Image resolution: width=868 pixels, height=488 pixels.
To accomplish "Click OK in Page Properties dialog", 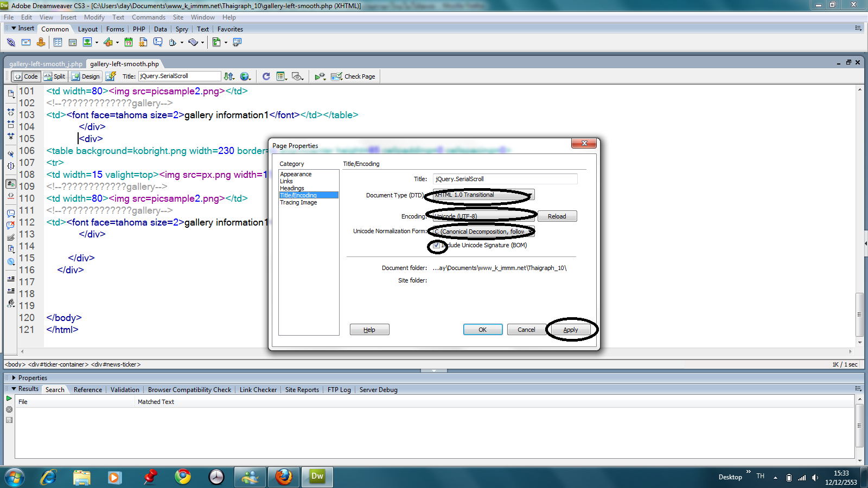I will tap(483, 330).
